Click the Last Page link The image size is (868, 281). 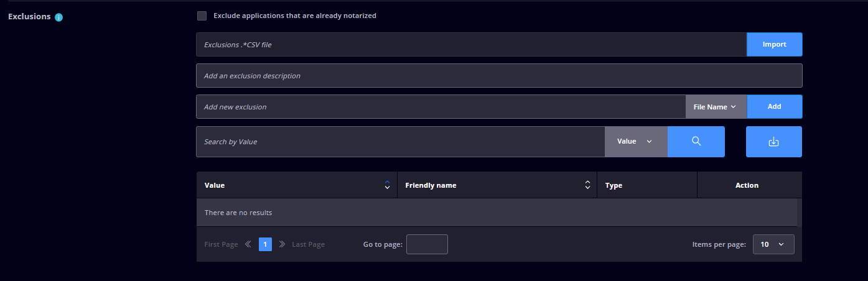309,244
